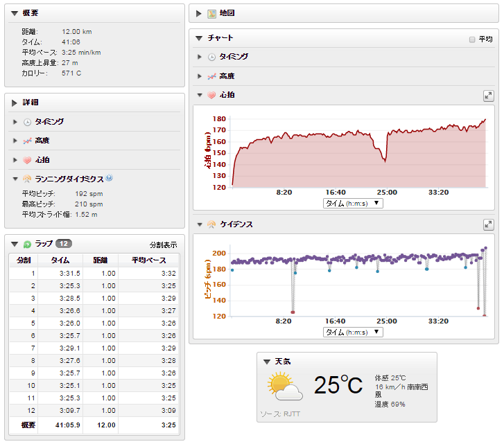Expand the cadence chart to fullscreen
The width and height of the screenshot is (504, 444).
488,224
